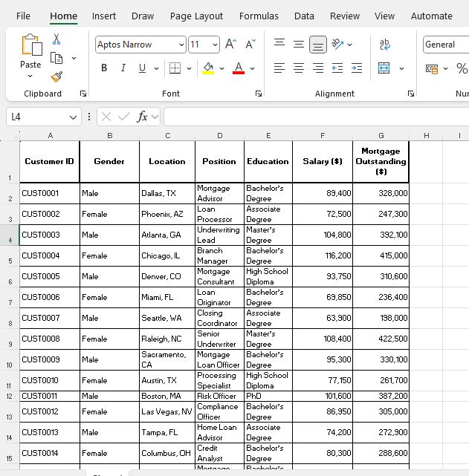Open the Formulas tab
Screen dimensions: 469x476
point(259,16)
